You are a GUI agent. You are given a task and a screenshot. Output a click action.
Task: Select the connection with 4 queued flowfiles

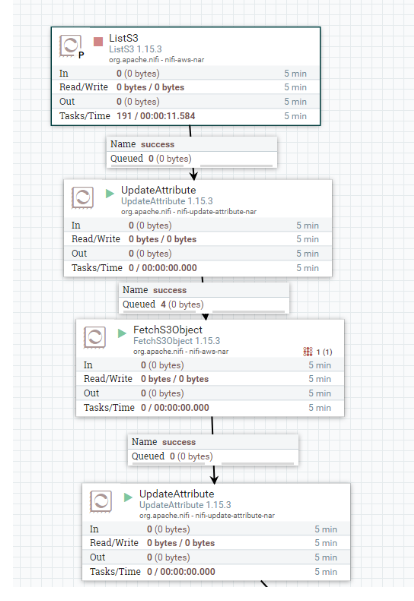[x=204, y=297]
